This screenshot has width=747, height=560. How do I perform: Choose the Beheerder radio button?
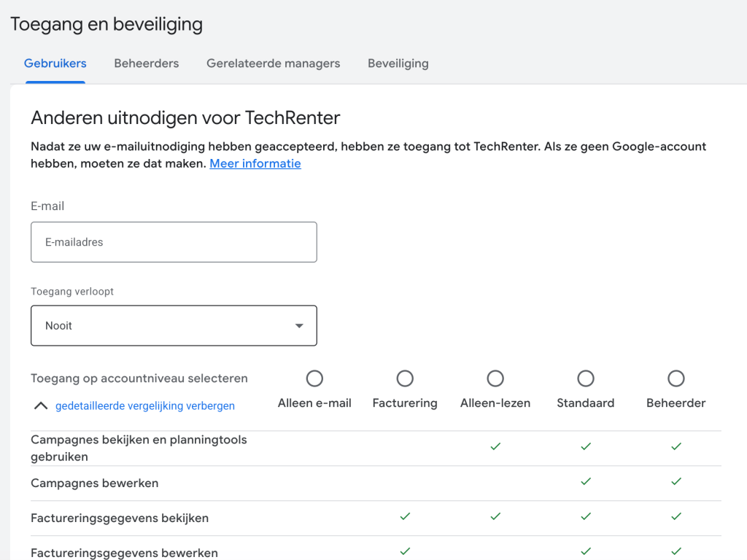676,378
